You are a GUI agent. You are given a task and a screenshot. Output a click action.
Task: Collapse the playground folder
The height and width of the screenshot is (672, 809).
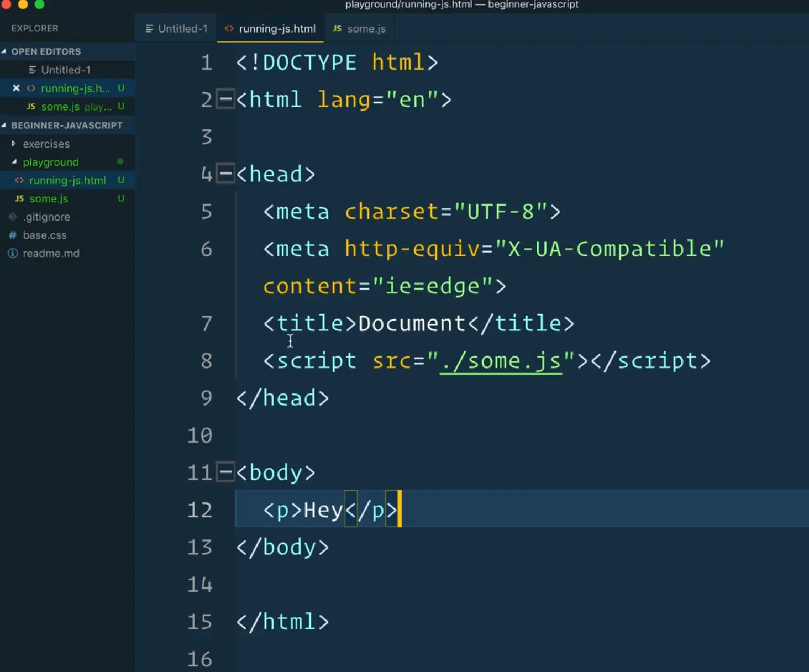click(x=14, y=162)
